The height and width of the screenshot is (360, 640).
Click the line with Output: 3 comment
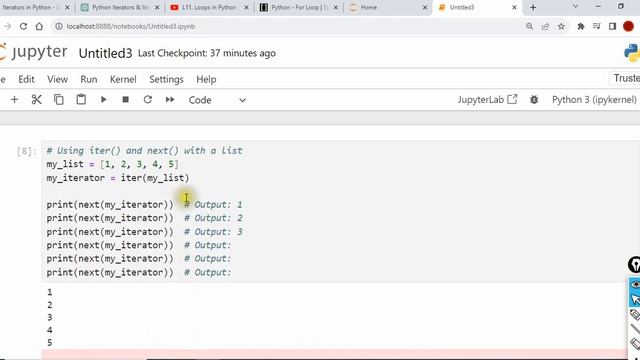tap(144, 232)
